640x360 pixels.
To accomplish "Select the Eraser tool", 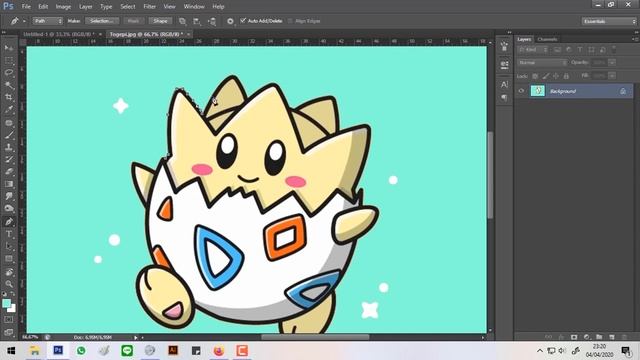I will pyautogui.click(x=9, y=172).
